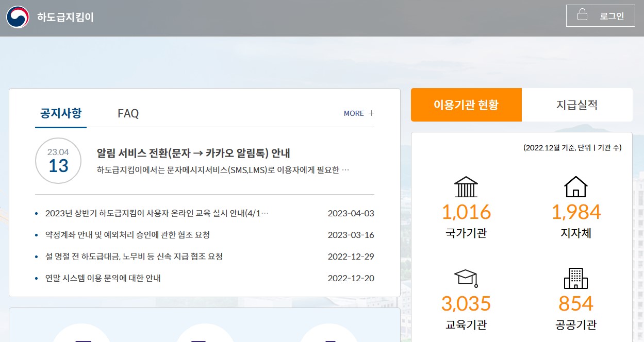Open the MORE notices link
The width and height of the screenshot is (644, 342).
click(359, 113)
